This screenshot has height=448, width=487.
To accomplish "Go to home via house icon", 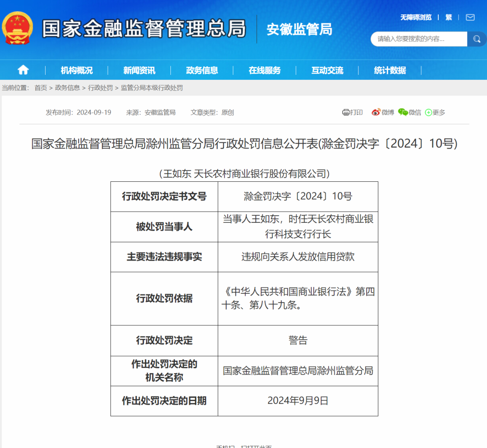I will tap(23, 70).
